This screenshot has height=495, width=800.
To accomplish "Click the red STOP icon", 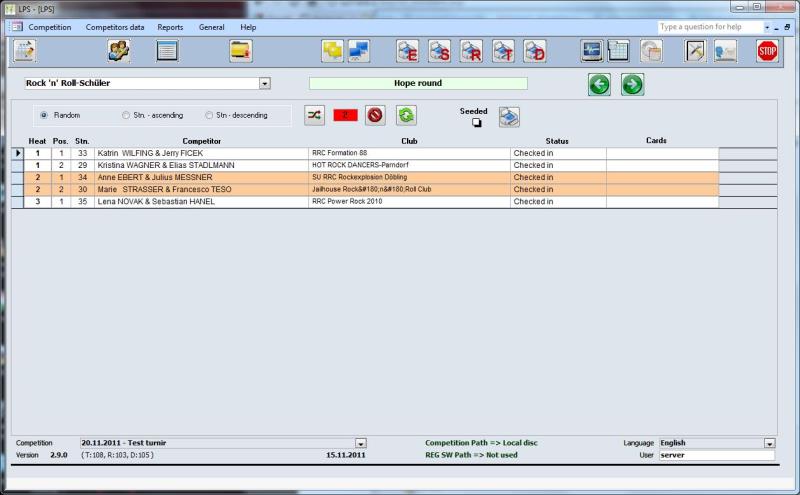I will 767,51.
